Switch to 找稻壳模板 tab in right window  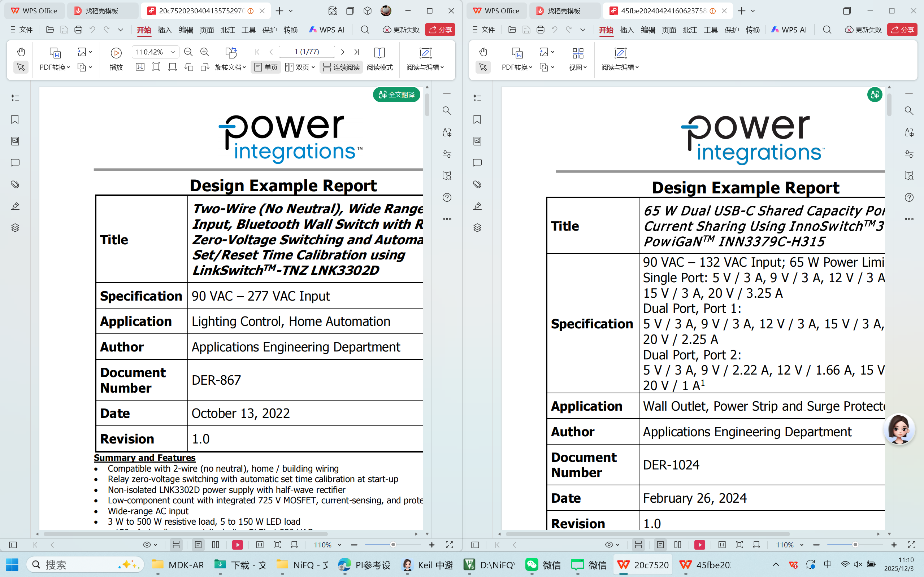(x=564, y=11)
